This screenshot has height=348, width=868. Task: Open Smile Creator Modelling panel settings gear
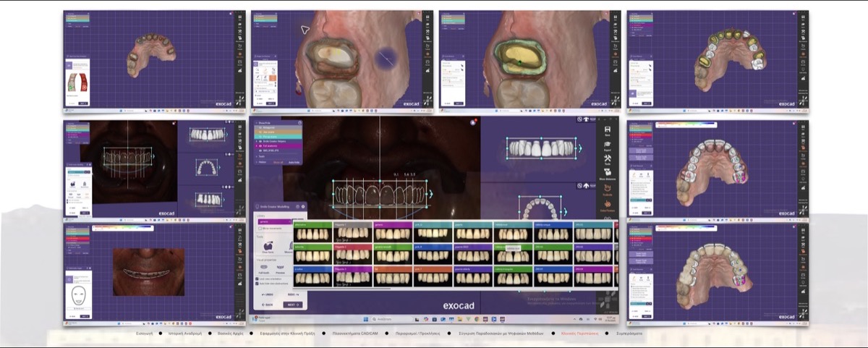tap(303, 206)
